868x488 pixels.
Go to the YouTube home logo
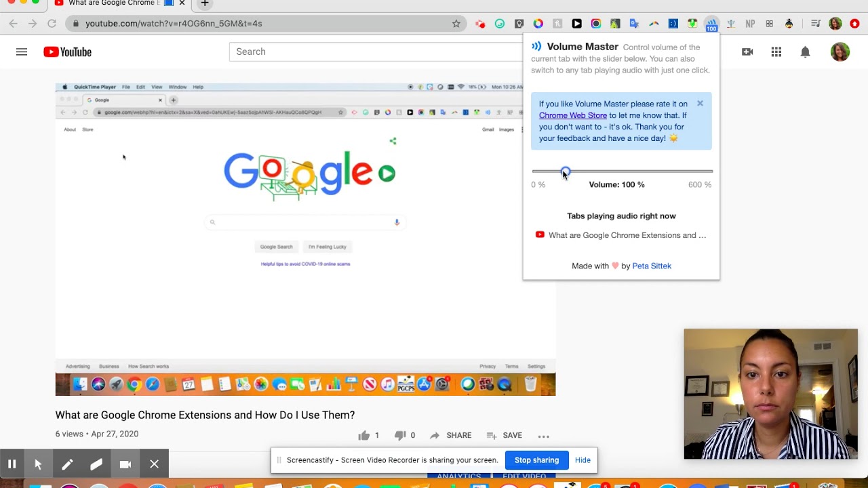(x=67, y=52)
